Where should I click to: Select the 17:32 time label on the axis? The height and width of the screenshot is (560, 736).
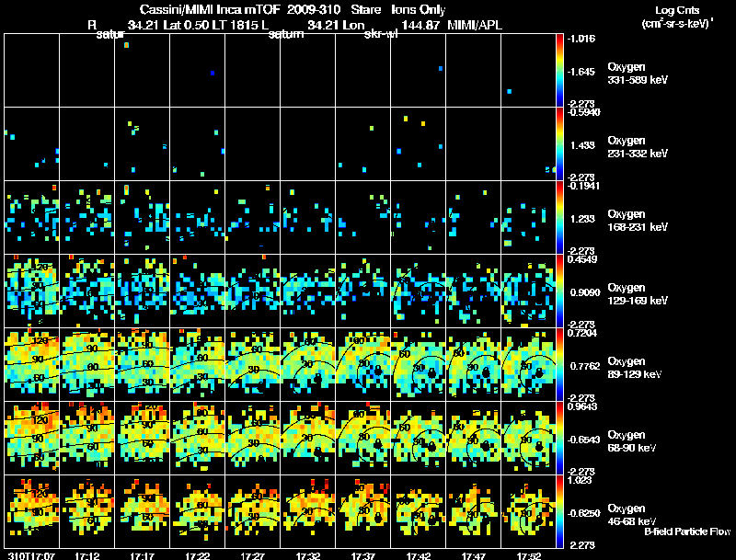pyautogui.click(x=307, y=555)
